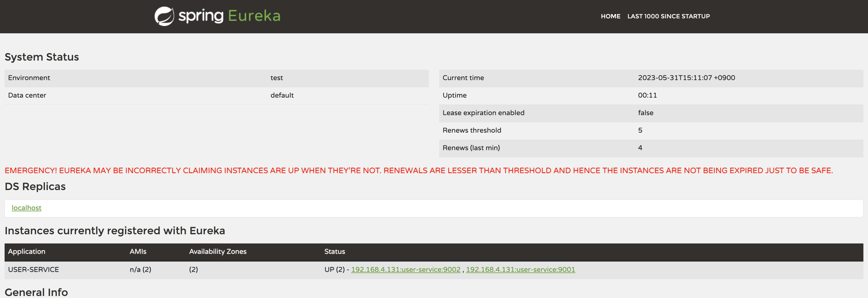Select the environment value test
Screen dimensions: 868x298
click(x=276, y=78)
